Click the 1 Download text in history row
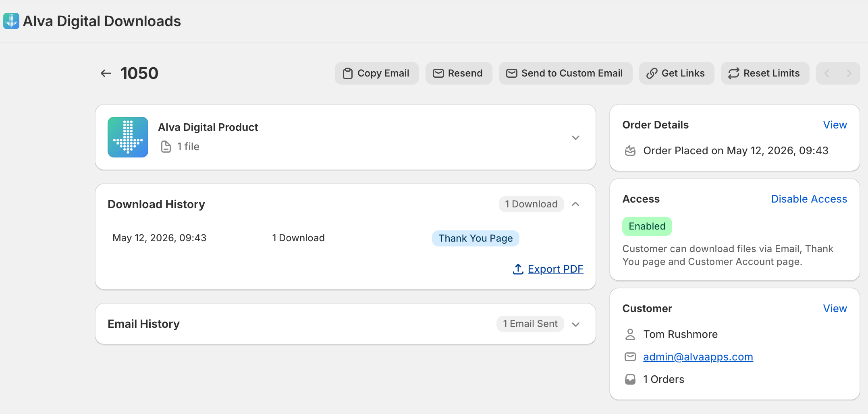868x414 pixels. (x=298, y=238)
